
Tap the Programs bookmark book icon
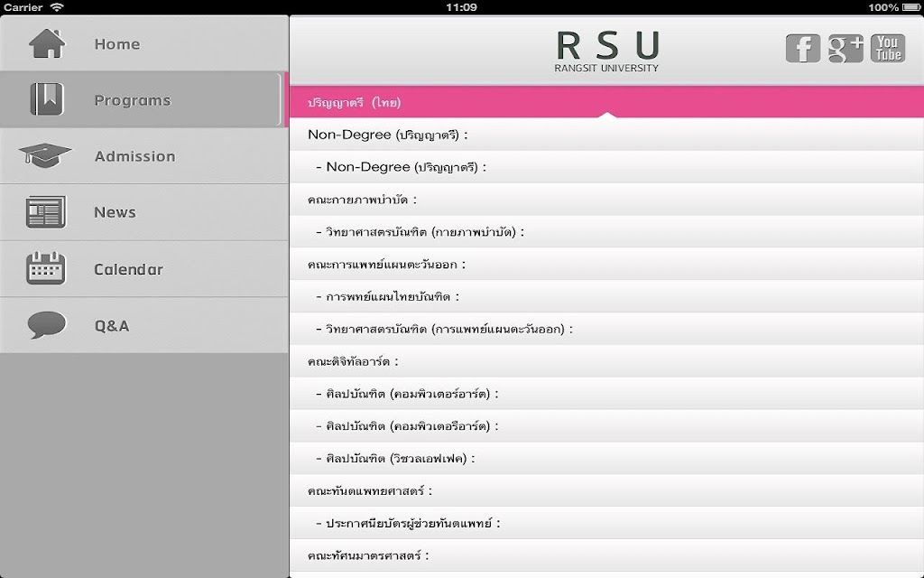pyautogui.click(x=47, y=99)
